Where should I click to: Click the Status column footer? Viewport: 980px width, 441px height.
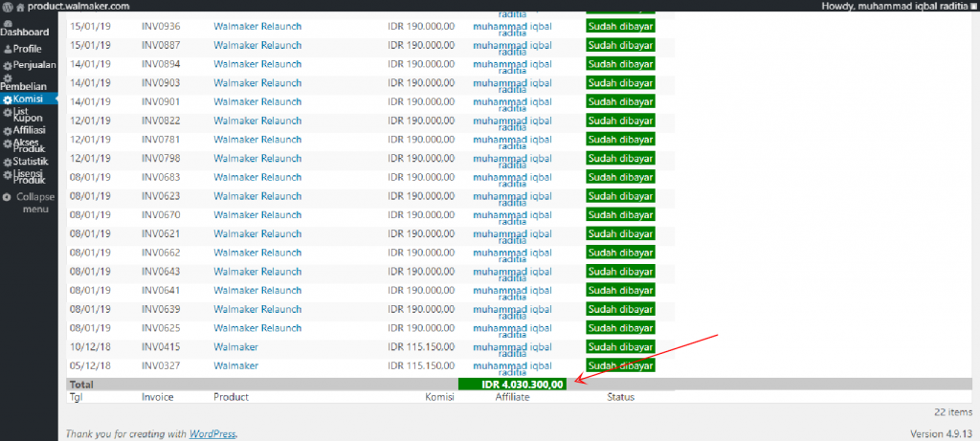620,397
